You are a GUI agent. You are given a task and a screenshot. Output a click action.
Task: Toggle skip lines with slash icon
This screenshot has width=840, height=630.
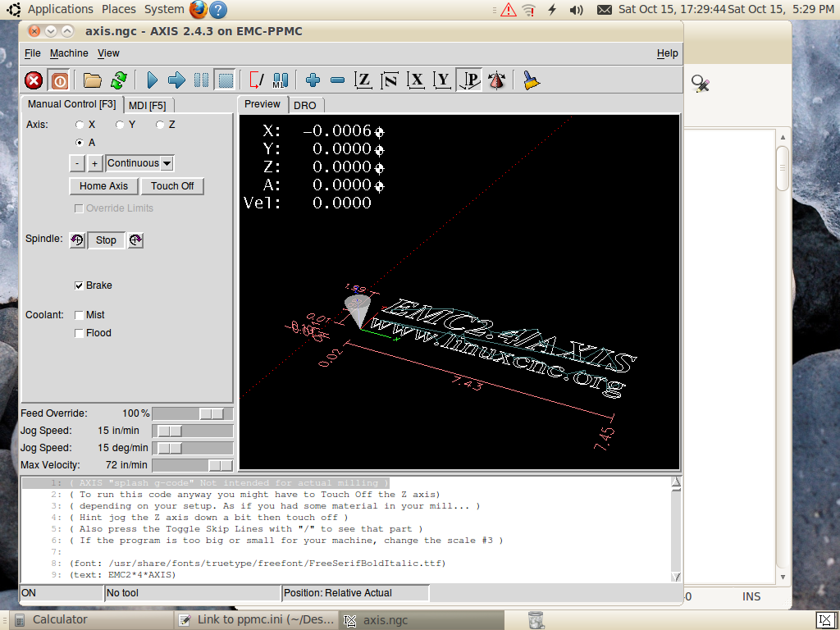(x=256, y=81)
